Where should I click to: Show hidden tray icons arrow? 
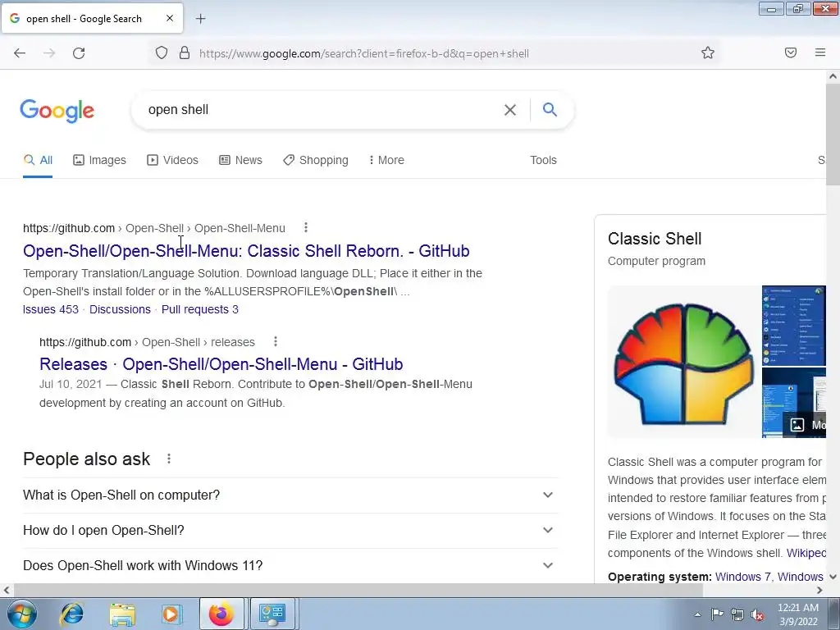tap(697, 614)
